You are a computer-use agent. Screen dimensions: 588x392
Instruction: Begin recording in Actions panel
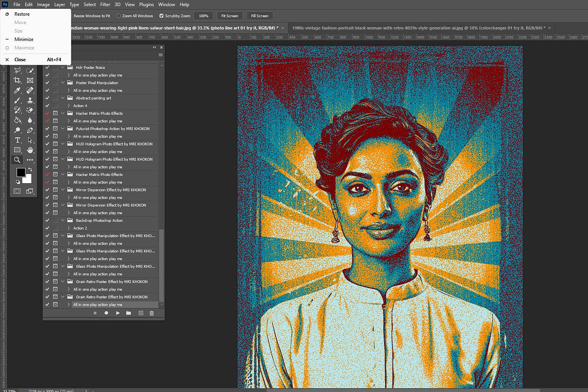click(106, 313)
